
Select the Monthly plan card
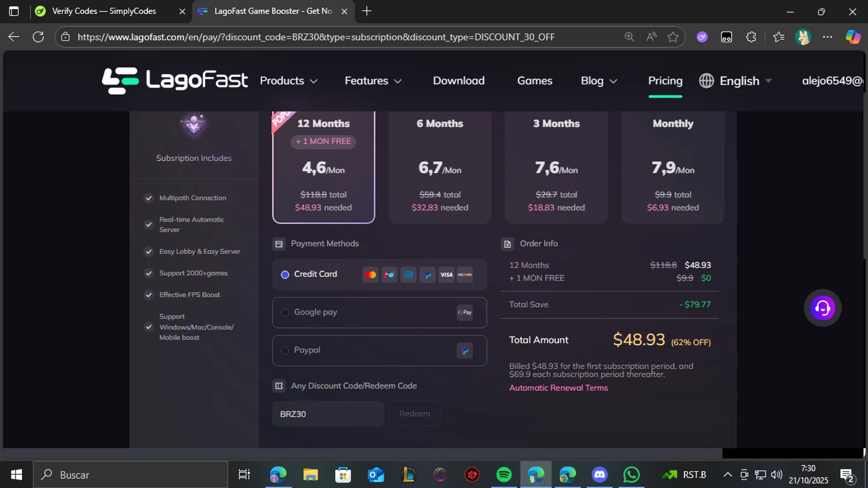(x=673, y=167)
